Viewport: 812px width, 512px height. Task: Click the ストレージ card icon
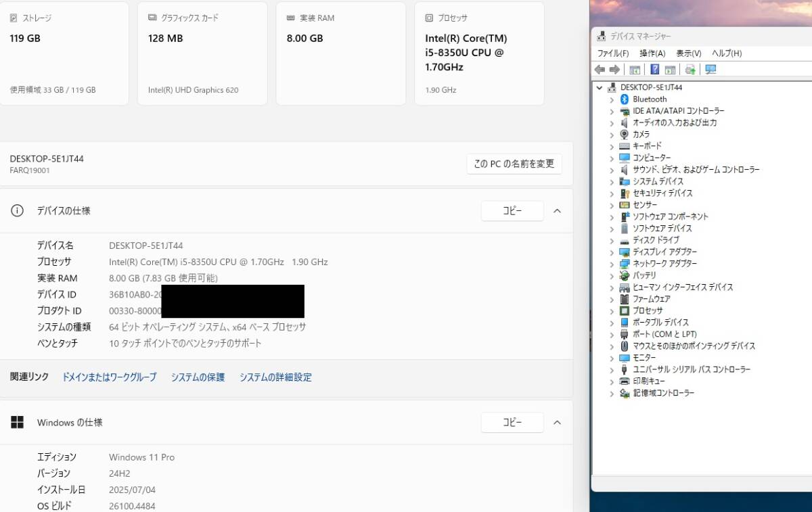(14, 18)
